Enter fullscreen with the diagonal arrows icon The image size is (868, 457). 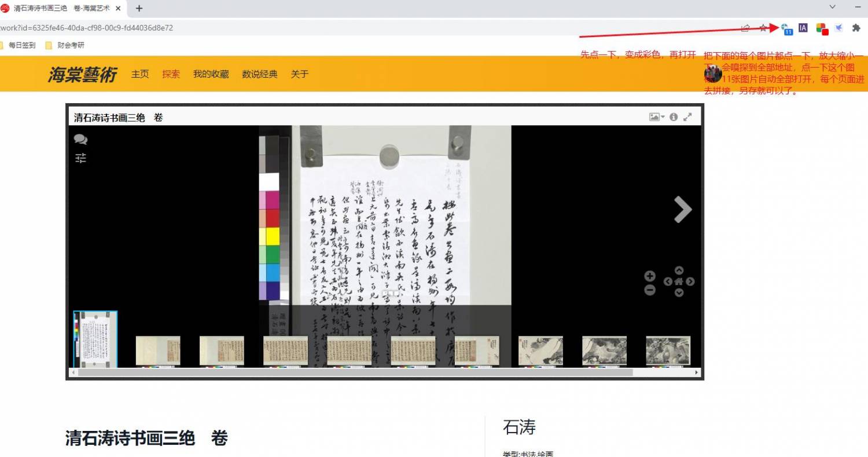click(x=687, y=116)
